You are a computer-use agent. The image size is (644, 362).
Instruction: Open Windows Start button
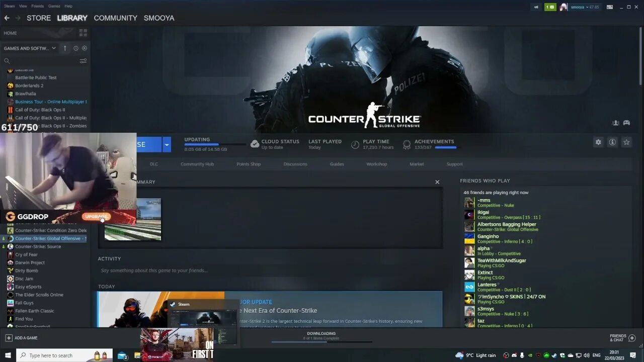coord(8,355)
